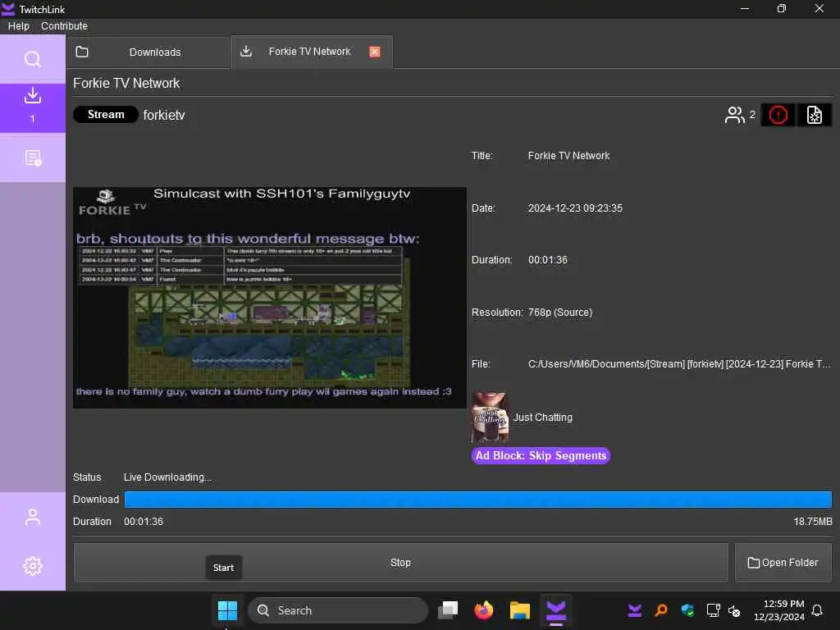The width and height of the screenshot is (840, 630).
Task: Click the red warning alert icon
Action: pos(778,115)
